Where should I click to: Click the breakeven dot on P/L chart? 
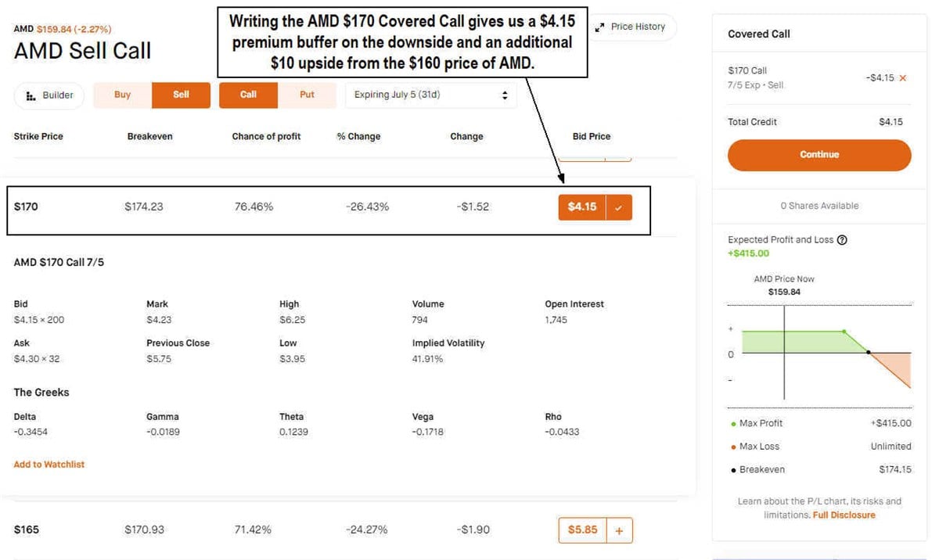tap(869, 353)
